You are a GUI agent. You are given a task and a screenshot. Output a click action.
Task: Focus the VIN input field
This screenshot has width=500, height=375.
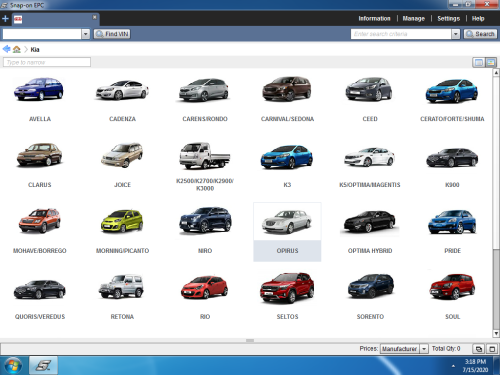click(42, 34)
